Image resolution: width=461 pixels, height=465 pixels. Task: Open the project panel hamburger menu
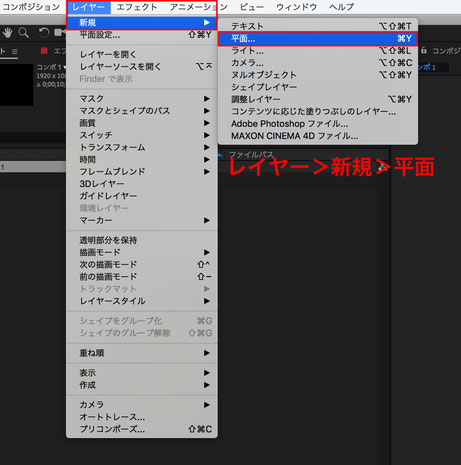click(15, 51)
